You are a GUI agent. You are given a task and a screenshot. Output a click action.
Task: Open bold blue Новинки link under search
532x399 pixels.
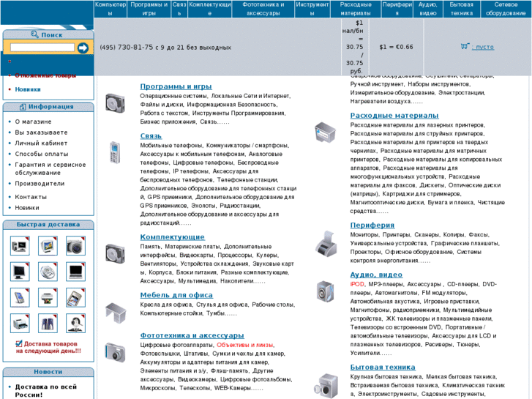28,89
